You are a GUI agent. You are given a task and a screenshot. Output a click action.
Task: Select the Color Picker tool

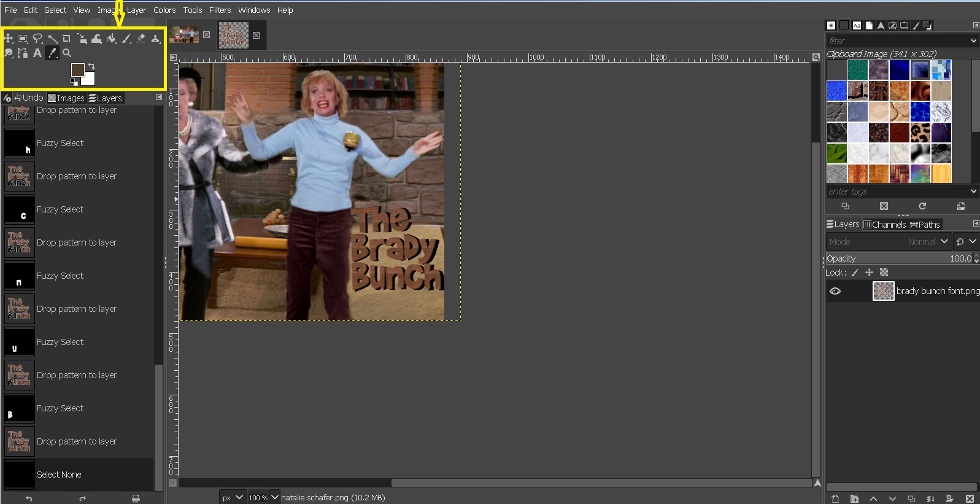[x=52, y=53]
